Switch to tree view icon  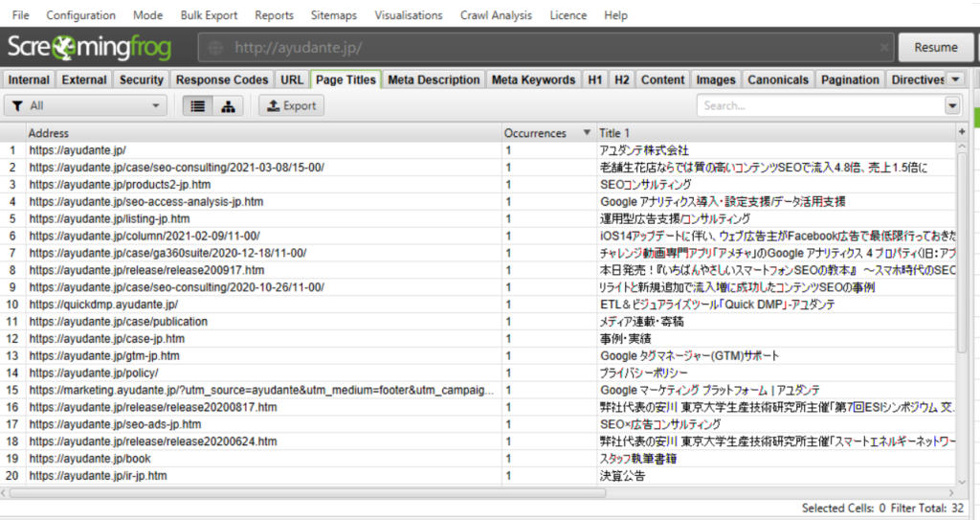coord(228,105)
